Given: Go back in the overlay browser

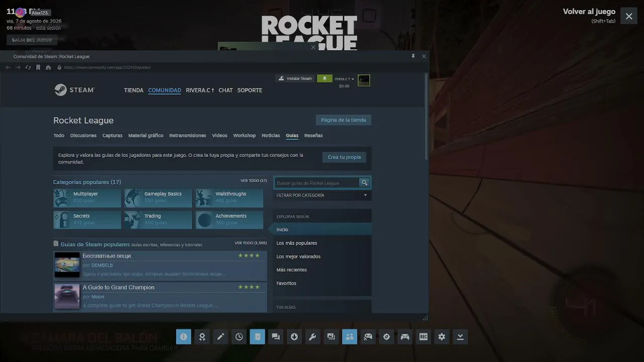Looking at the screenshot, I should coord(8,67).
